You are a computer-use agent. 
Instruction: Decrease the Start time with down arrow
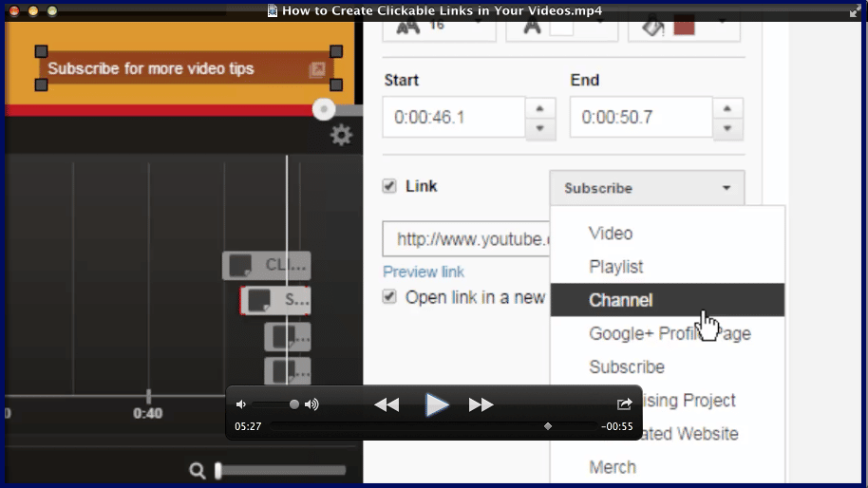pos(539,128)
